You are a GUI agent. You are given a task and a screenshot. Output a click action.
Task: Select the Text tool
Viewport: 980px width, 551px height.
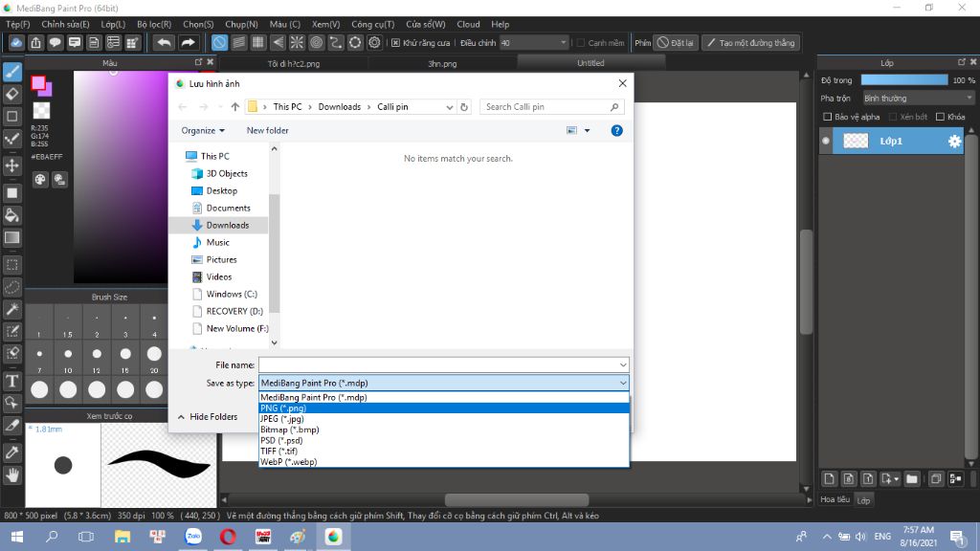pos(12,381)
